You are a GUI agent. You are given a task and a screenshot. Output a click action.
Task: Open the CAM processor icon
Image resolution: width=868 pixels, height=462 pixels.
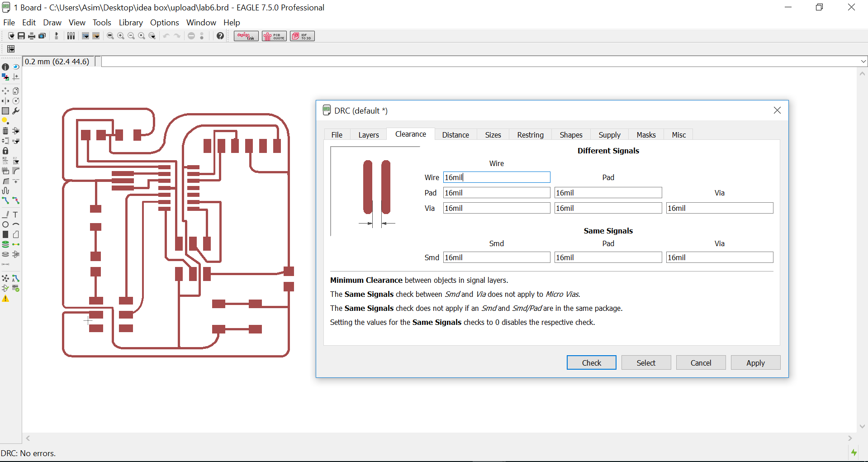click(x=42, y=36)
